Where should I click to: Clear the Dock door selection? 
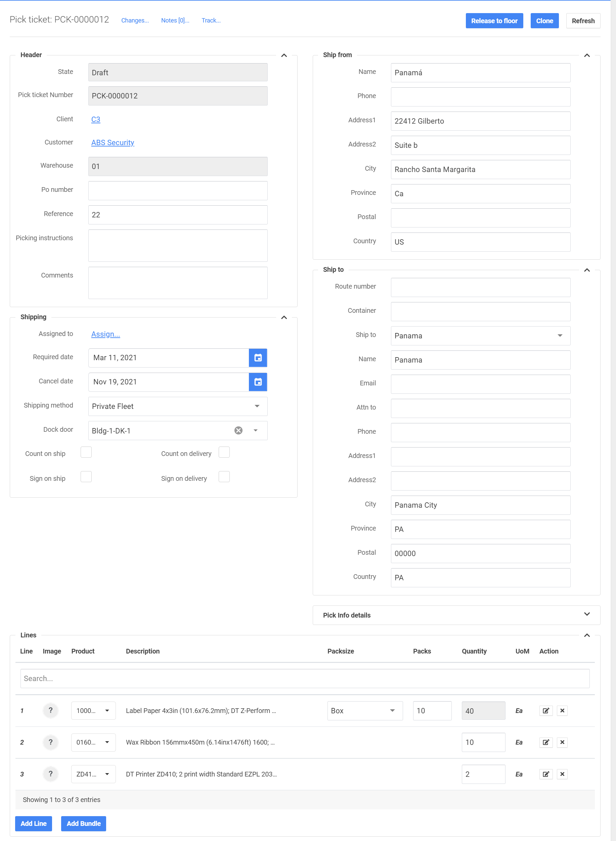(x=238, y=430)
